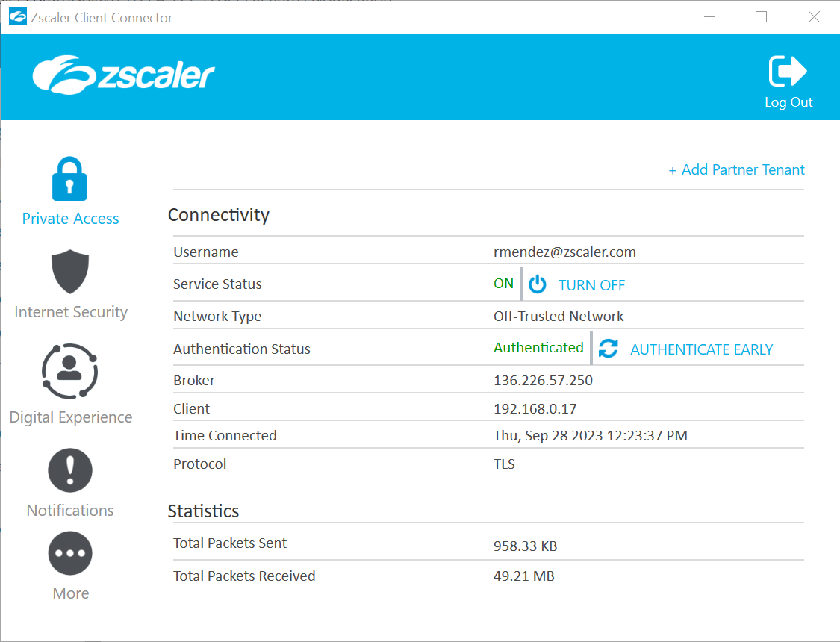The height and width of the screenshot is (642, 840).
Task: Open Notifications via the exclamation icon
Action: pyautogui.click(x=70, y=470)
